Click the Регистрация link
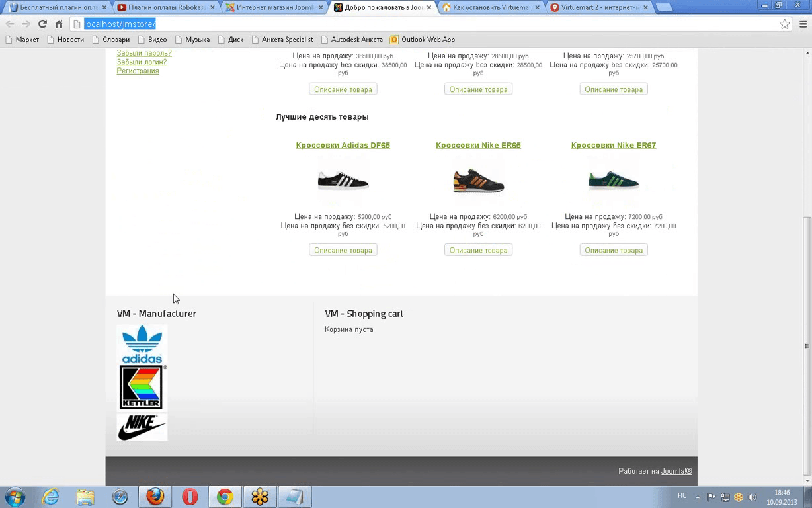This screenshot has width=812, height=508. [138, 71]
